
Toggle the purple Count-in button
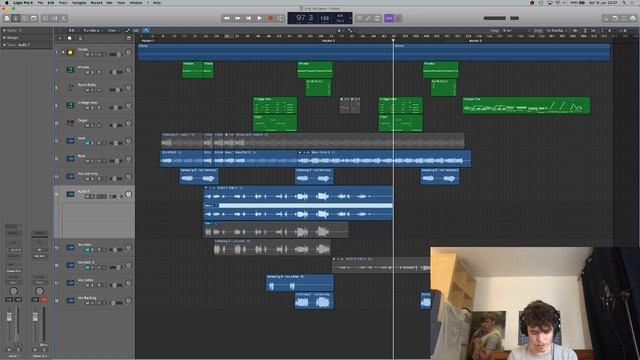pos(389,18)
